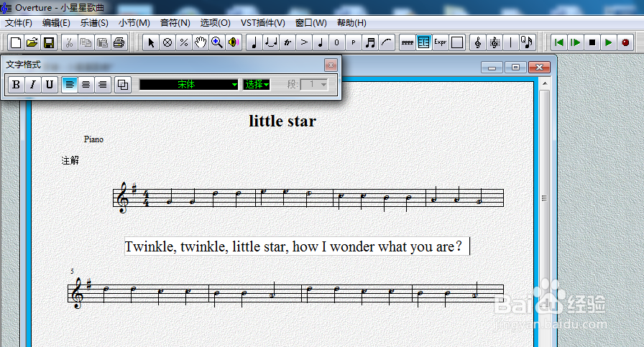Set left text alignment
This screenshot has width=644, height=347.
[x=70, y=85]
